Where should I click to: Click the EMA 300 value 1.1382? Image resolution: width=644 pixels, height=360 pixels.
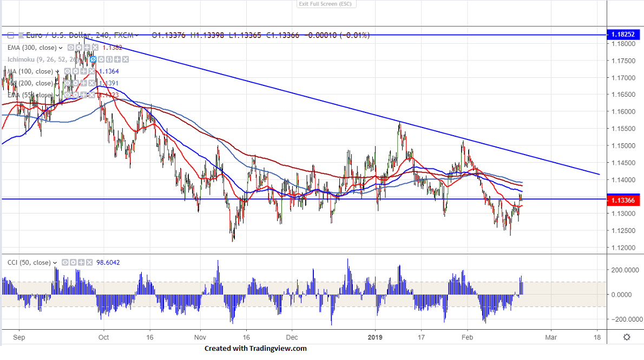pyautogui.click(x=112, y=48)
